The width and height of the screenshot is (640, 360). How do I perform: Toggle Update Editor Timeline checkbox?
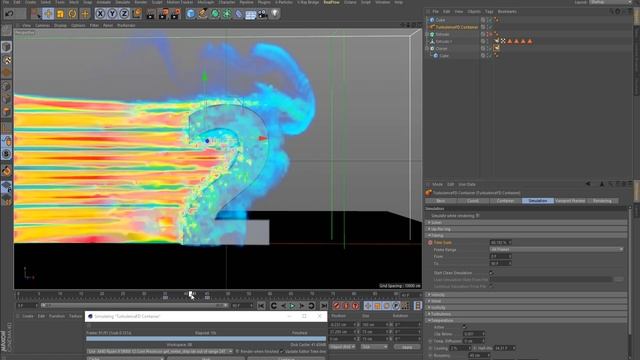pos(282,351)
